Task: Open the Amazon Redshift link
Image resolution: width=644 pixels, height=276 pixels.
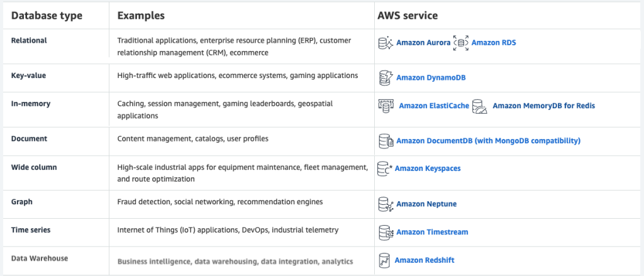Action: [425, 260]
